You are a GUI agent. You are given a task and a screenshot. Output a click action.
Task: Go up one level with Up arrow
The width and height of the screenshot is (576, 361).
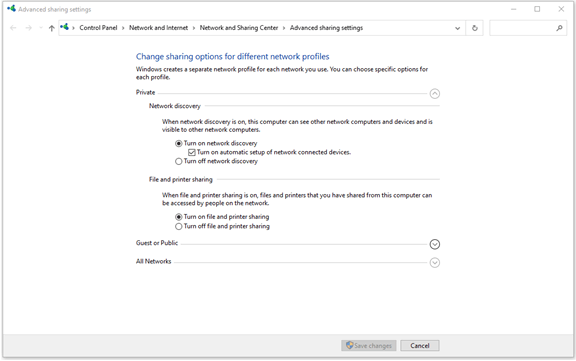tap(51, 28)
